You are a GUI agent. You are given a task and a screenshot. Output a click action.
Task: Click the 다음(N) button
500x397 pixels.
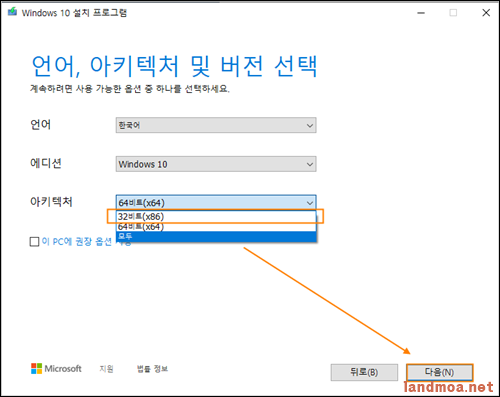pyautogui.click(x=439, y=372)
